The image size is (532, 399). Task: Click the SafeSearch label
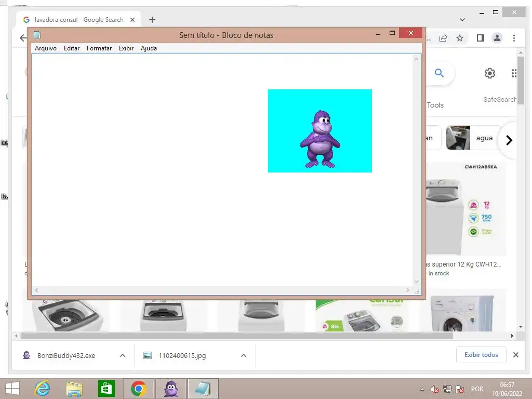point(500,99)
